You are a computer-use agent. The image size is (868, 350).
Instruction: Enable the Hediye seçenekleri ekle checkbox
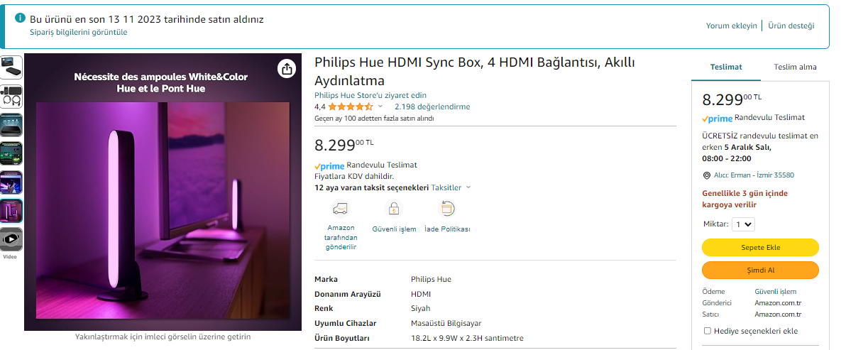[x=707, y=331]
